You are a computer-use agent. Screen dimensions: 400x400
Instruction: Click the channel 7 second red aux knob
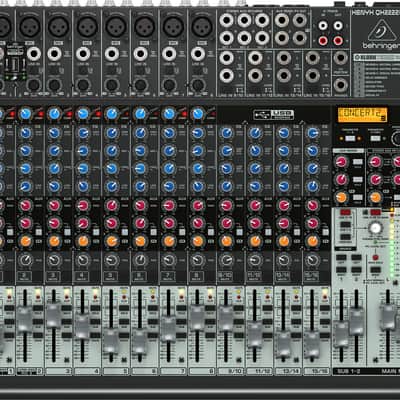point(169,223)
